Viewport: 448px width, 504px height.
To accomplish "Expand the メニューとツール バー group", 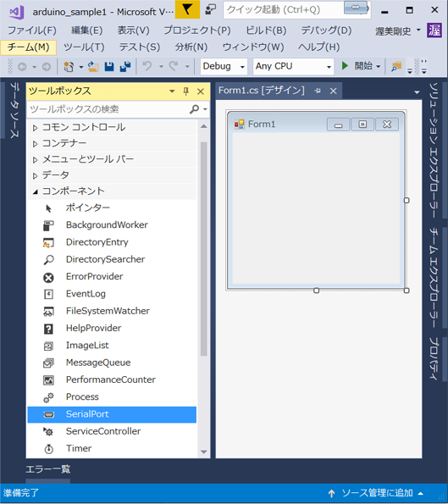I will 35,160.
